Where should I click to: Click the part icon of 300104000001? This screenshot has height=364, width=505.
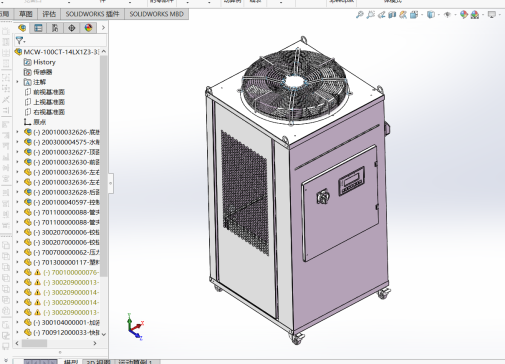(28, 322)
